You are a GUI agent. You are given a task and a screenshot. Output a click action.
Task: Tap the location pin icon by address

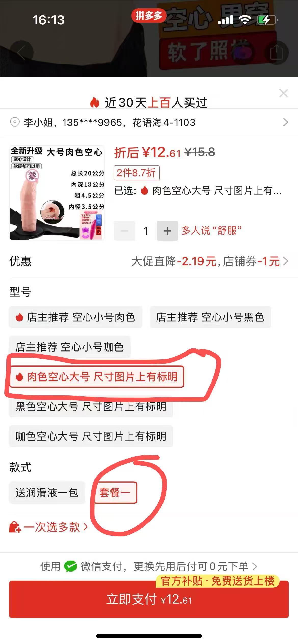(15, 122)
